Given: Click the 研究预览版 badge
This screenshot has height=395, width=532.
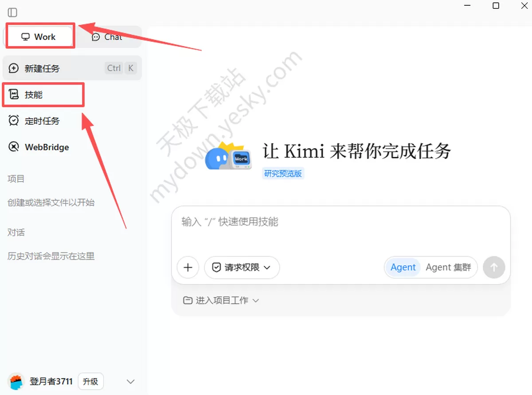Looking at the screenshot, I should click(283, 174).
